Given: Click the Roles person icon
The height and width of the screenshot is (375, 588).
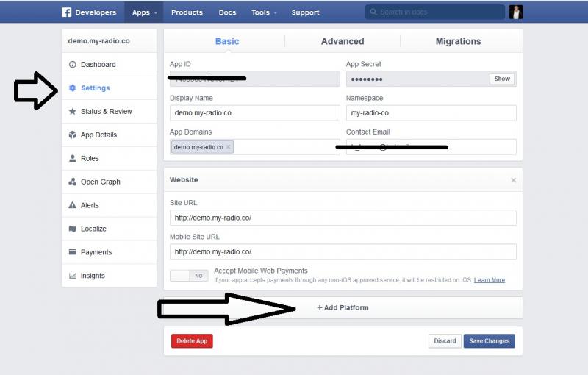Looking at the screenshot, I should coord(73,159).
